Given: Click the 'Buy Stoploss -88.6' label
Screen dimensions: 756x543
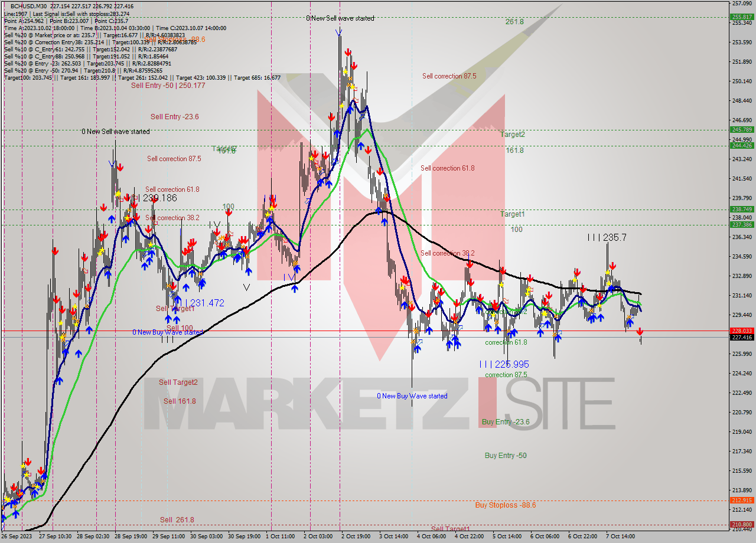Looking at the screenshot, I should point(506,505).
